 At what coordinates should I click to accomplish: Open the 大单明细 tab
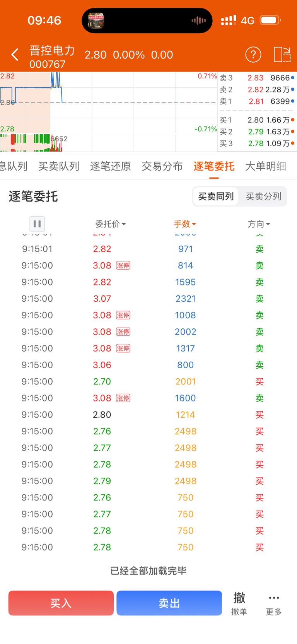(266, 166)
